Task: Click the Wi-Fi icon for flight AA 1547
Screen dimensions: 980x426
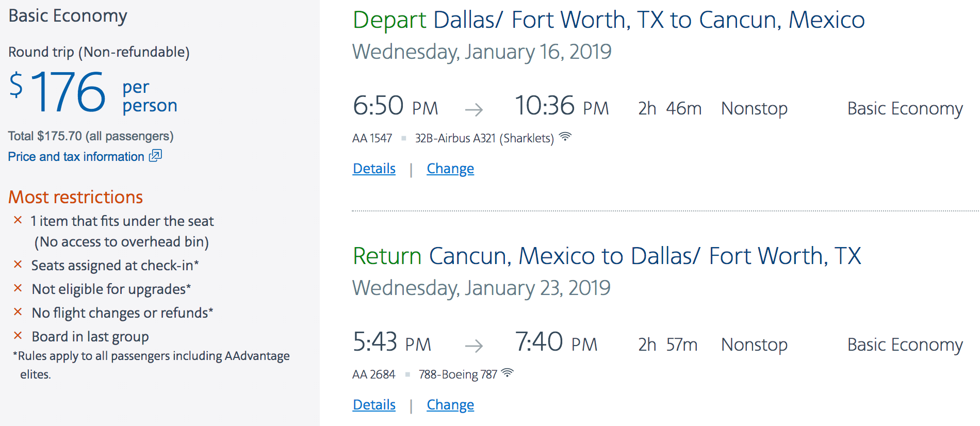Action: tap(565, 137)
